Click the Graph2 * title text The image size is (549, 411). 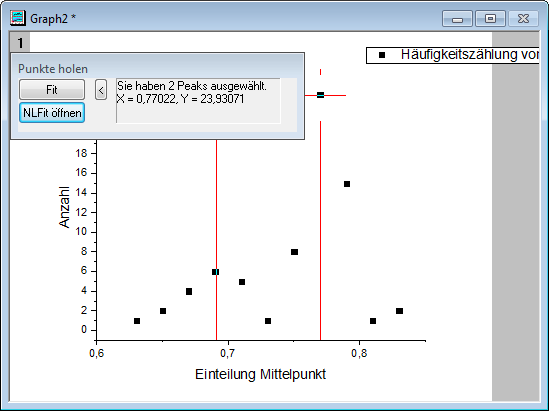pyautogui.click(x=53, y=19)
